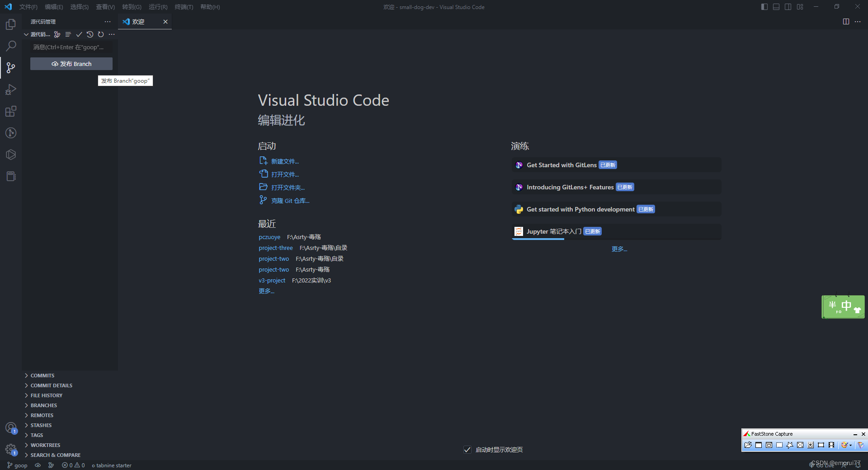This screenshot has width=868, height=470.
Task: Click FastStone capture scrolling window icon
Action: [811, 445]
